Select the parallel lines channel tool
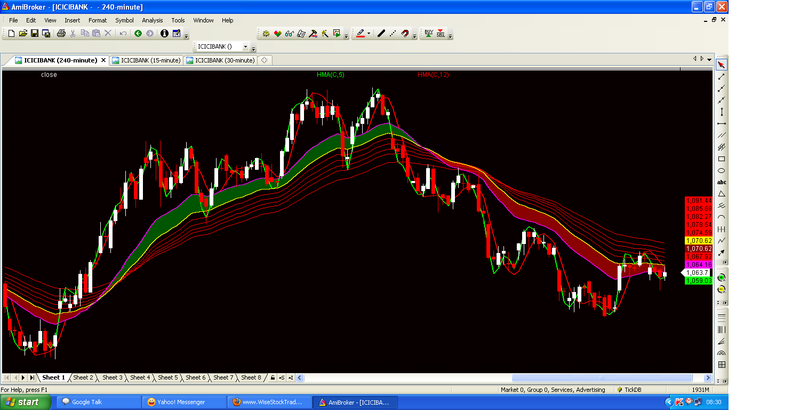Screen dimensions: 800x410 pos(721,135)
